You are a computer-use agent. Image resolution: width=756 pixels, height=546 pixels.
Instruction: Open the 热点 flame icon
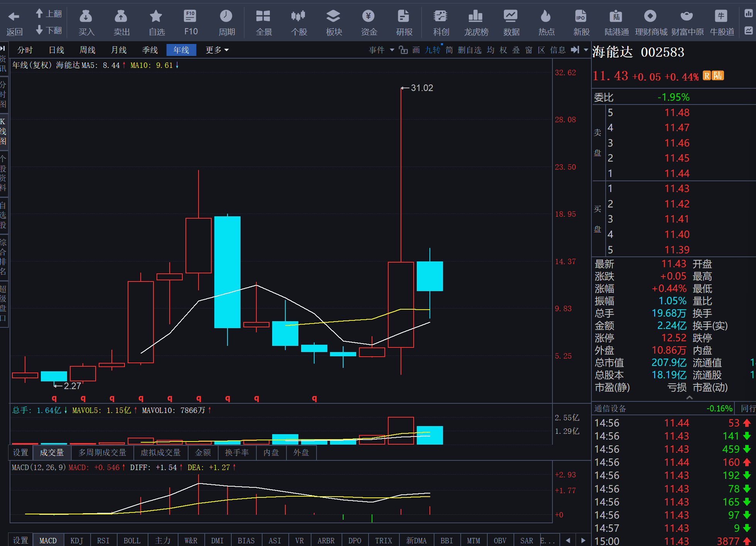[546, 16]
